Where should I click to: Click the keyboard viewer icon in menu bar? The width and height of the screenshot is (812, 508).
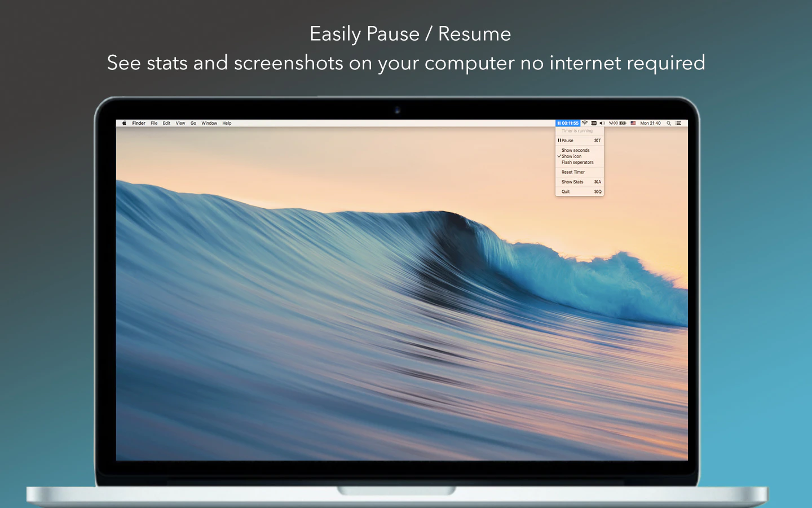pos(594,123)
